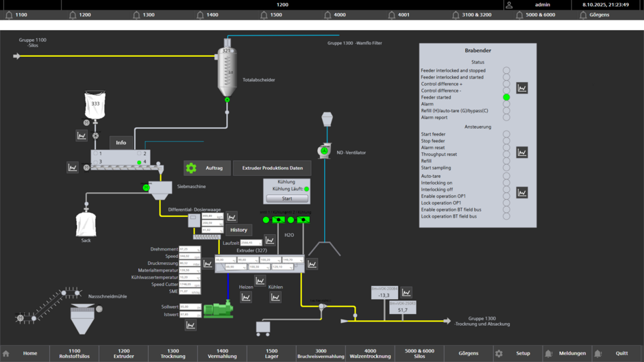Toggle the Stop feeder radio indicator
Image resolution: width=644 pixels, height=362 pixels.
click(506, 141)
